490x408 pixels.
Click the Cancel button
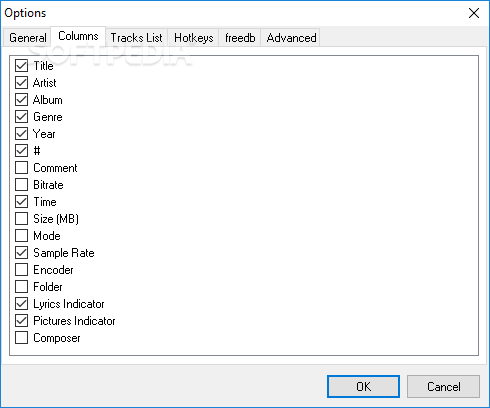(444, 387)
